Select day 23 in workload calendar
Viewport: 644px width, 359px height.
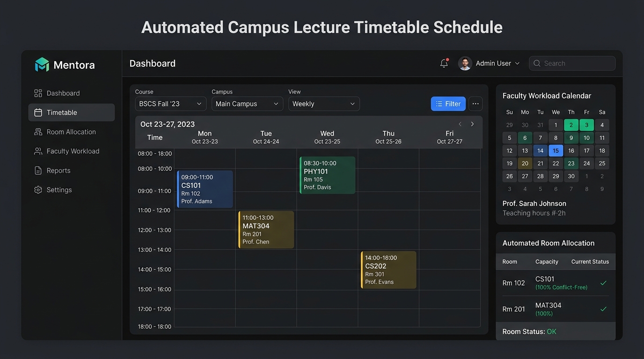[x=571, y=164]
